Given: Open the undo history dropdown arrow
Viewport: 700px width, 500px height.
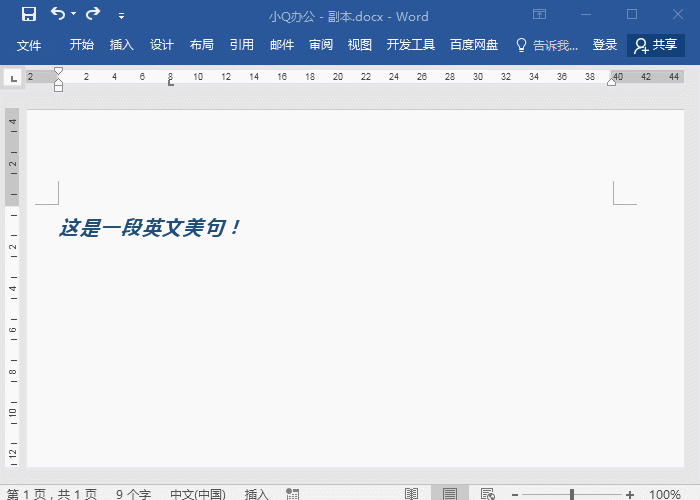Looking at the screenshot, I should point(74,14).
